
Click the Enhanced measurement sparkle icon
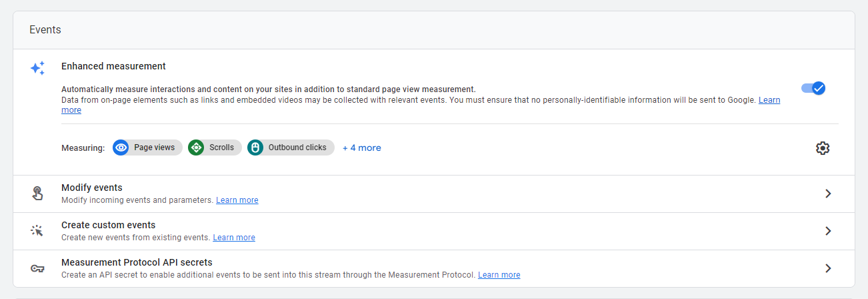pos(37,68)
